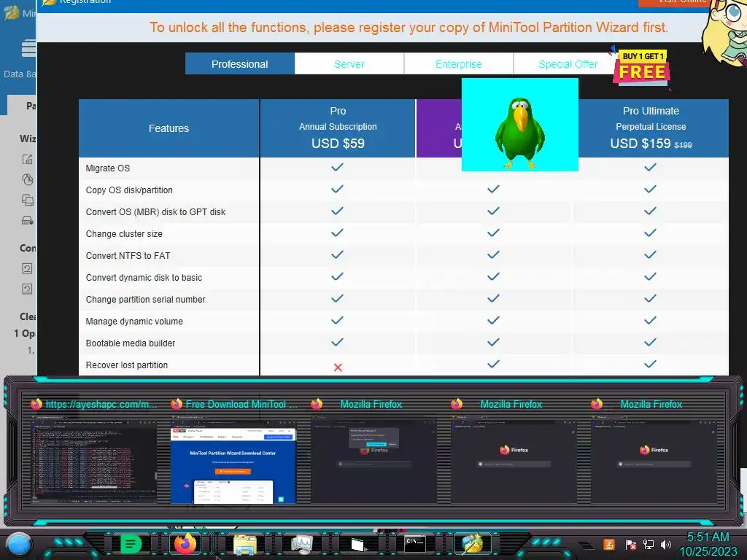This screenshot has height=560, width=747.
Task: Open the clock showing 5:51 AM
Action: tap(708, 544)
